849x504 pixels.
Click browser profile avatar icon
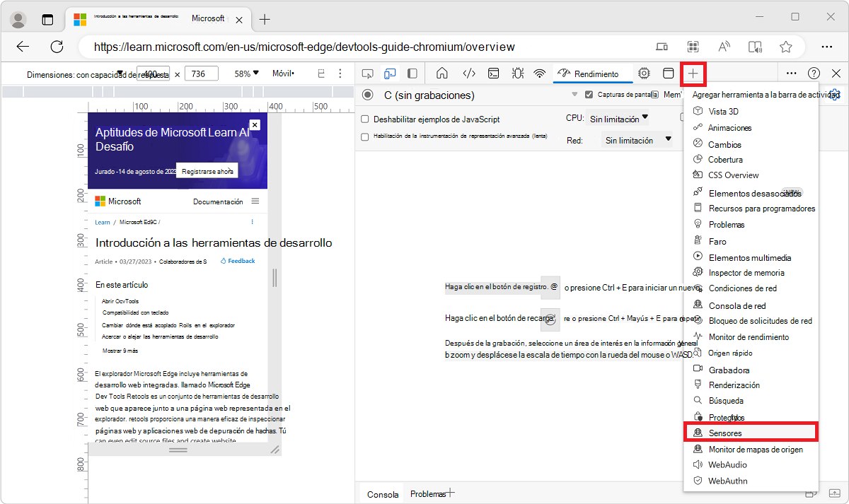(x=18, y=19)
